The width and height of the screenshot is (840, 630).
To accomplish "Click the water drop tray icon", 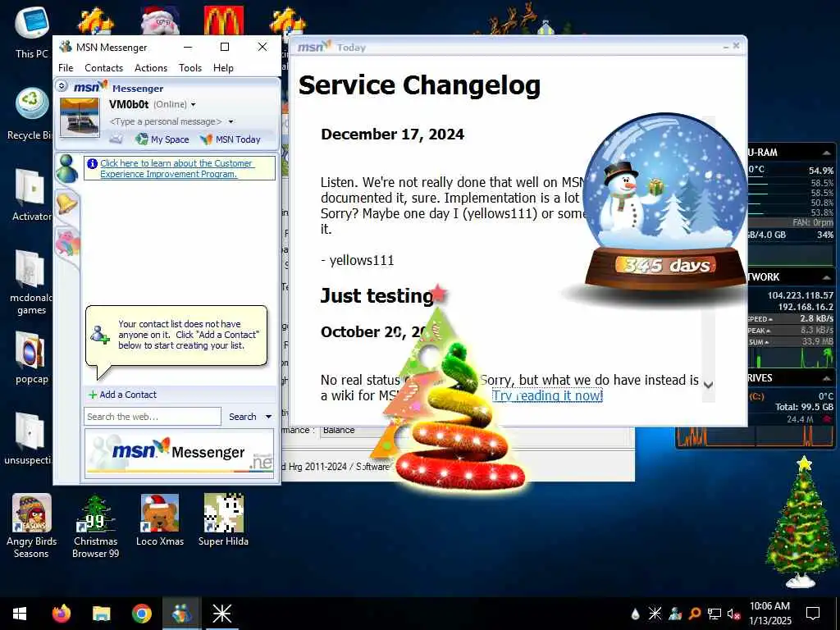I will pyautogui.click(x=636, y=614).
